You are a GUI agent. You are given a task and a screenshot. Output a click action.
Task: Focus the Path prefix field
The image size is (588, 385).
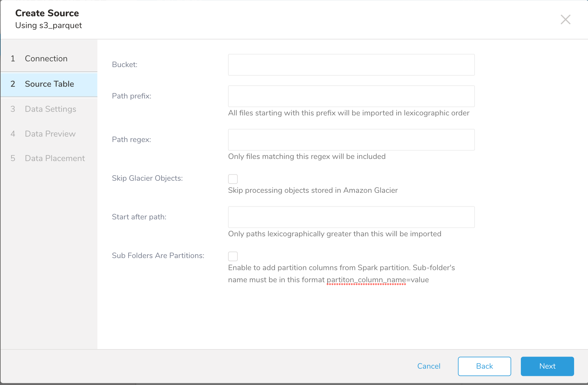tap(351, 96)
